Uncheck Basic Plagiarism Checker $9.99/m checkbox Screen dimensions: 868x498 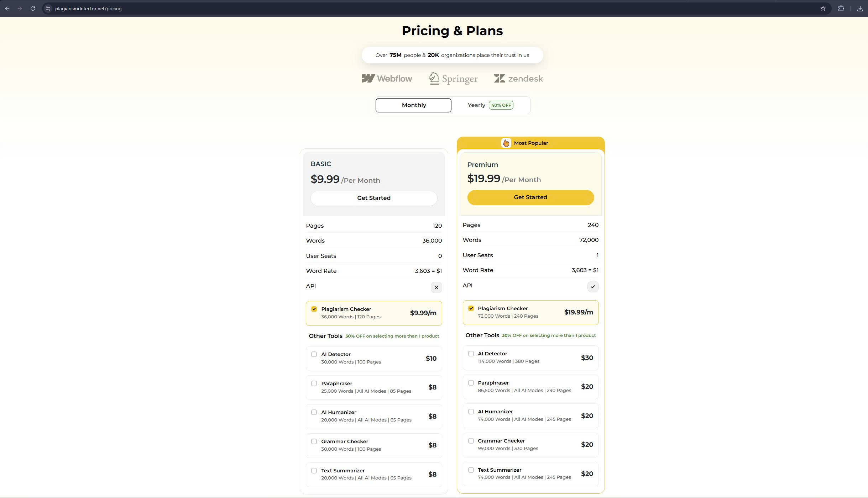314,309
